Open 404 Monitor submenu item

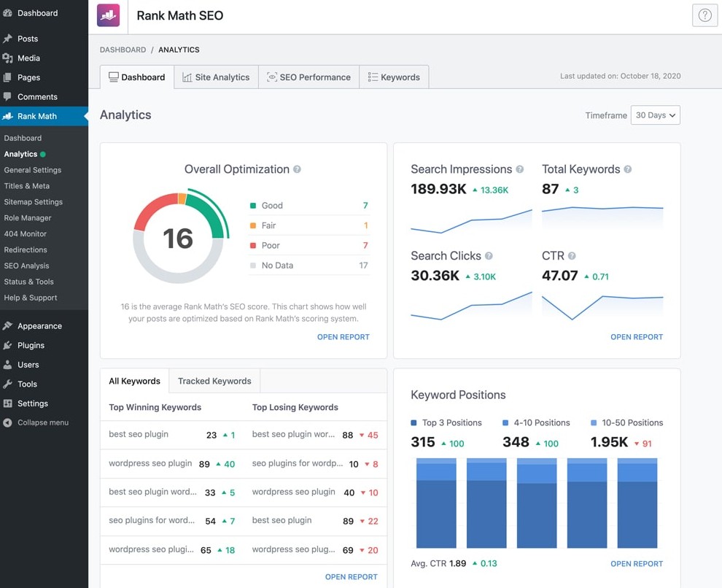pos(26,234)
